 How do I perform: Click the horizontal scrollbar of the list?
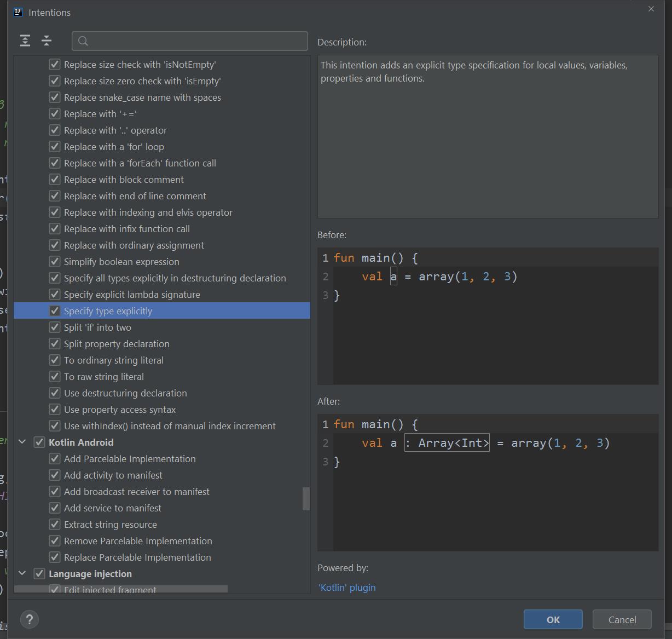(120, 590)
